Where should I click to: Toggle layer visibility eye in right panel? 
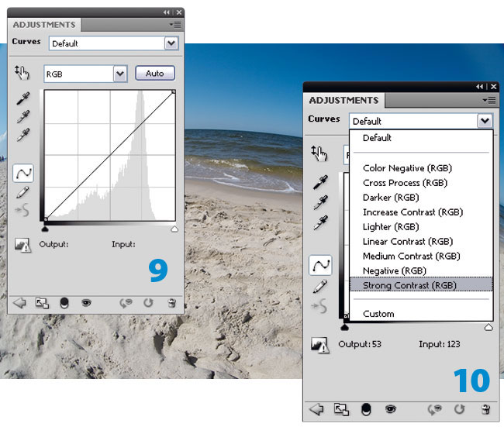(x=391, y=409)
